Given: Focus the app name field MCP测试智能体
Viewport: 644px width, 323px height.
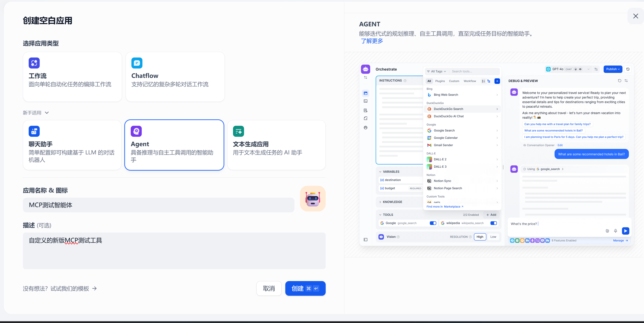Looking at the screenshot, I should pos(158,205).
